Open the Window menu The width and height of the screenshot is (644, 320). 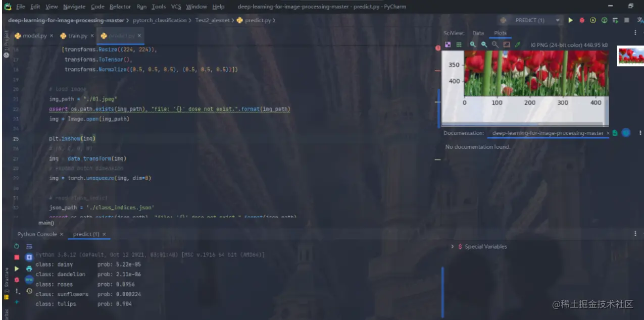click(x=196, y=7)
